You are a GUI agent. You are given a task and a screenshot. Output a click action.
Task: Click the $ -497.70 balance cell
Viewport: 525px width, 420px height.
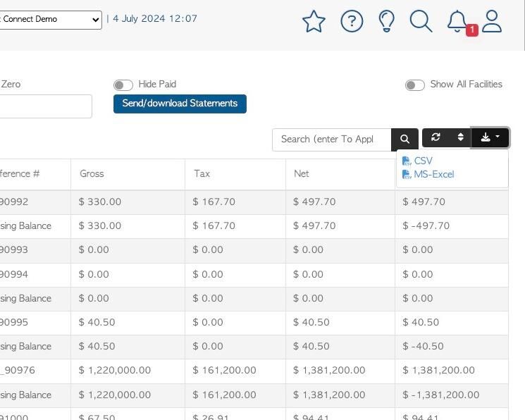pyautogui.click(x=426, y=226)
